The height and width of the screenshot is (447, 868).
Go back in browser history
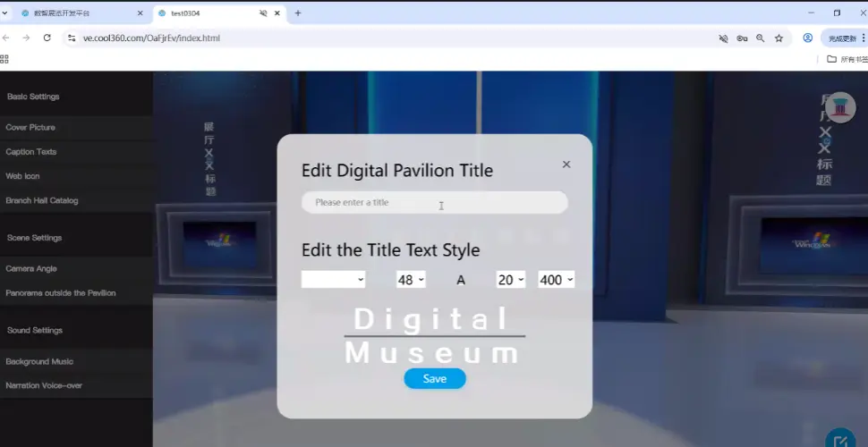click(5, 38)
